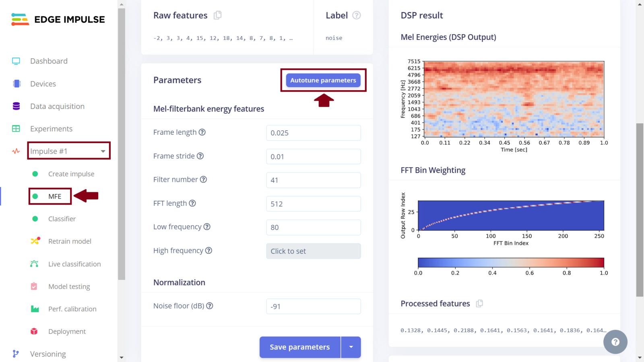
Task: Show Frame length help tooltip icon
Action: (202, 132)
